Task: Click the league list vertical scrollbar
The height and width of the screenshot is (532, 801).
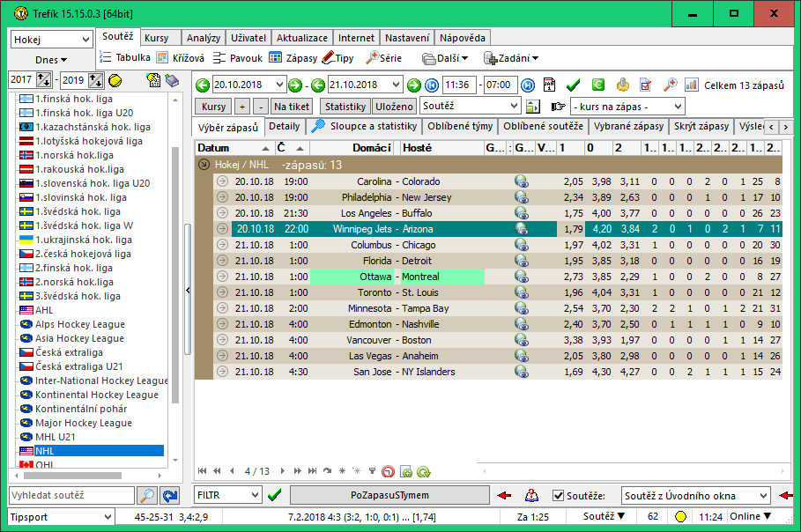Action: [x=175, y=275]
